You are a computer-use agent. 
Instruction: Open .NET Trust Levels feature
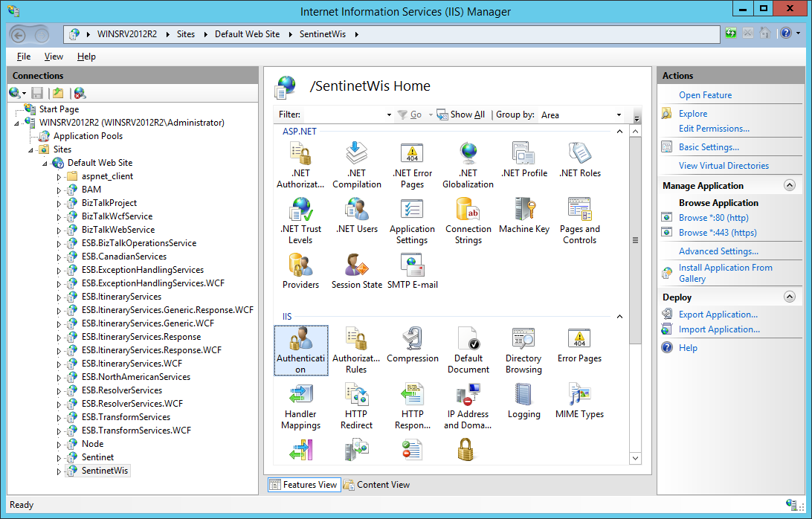(300, 221)
